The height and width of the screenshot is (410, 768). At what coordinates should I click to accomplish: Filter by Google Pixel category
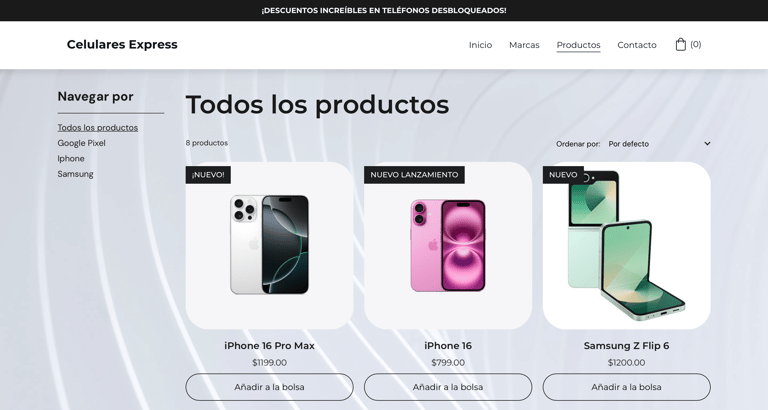click(x=81, y=143)
